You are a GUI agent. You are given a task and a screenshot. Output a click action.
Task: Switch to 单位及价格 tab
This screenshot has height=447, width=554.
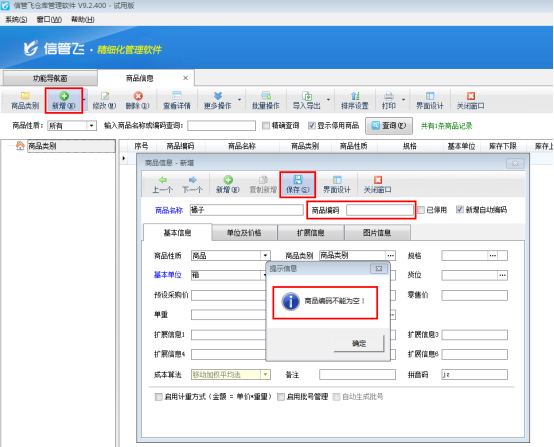point(244,233)
